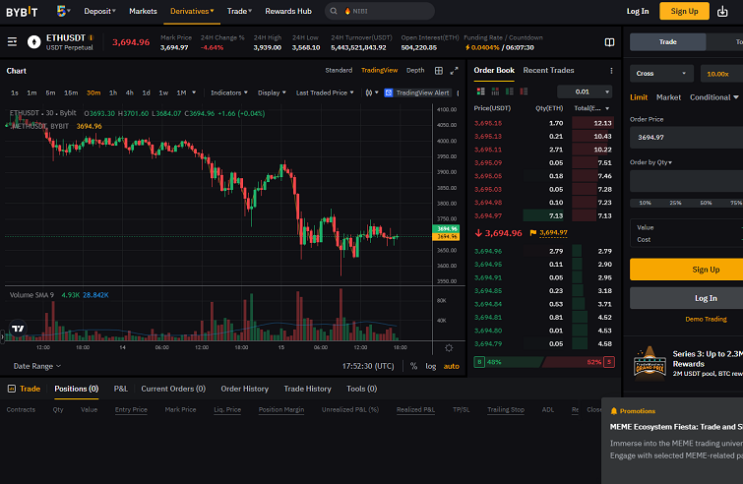743x484 pixels.
Task: Expand the Indicators dropdown
Action: pos(229,93)
